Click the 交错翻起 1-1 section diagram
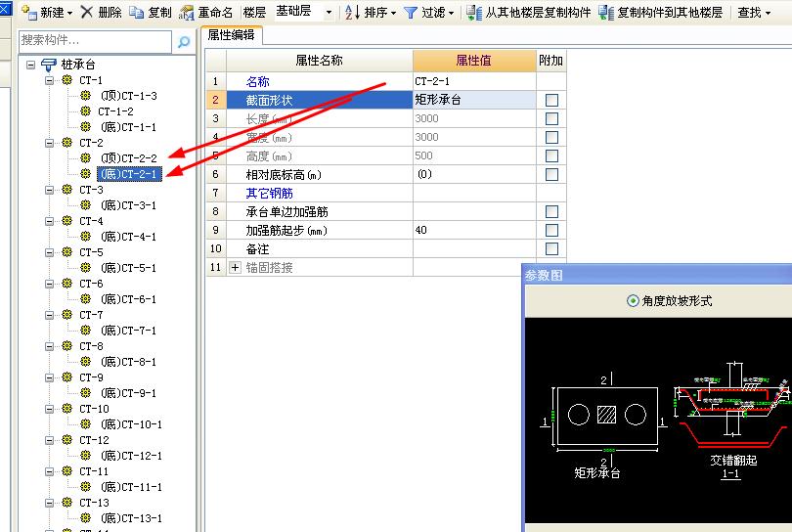 [732, 420]
